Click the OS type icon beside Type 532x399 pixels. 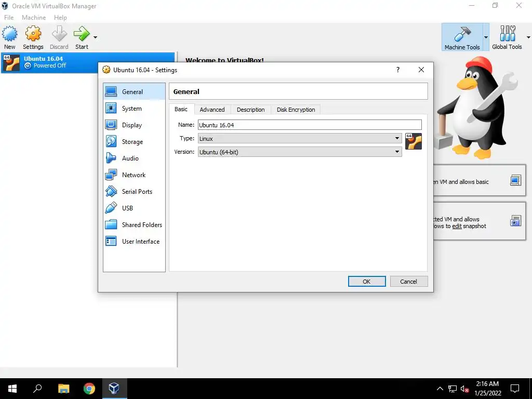pyautogui.click(x=414, y=141)
